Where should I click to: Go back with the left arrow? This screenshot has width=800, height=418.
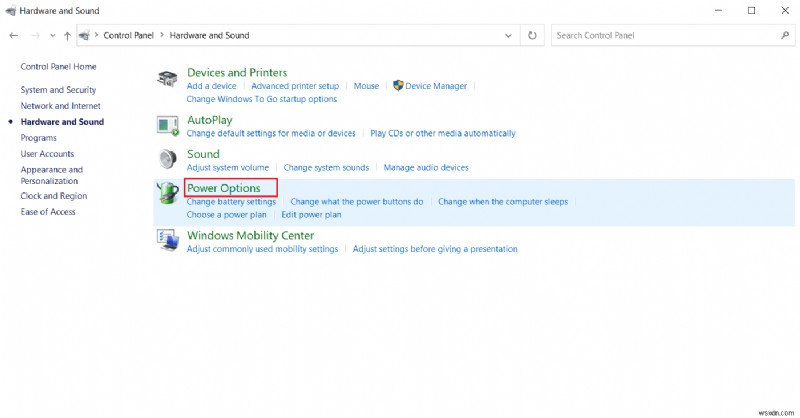click(x=14, y=35)
